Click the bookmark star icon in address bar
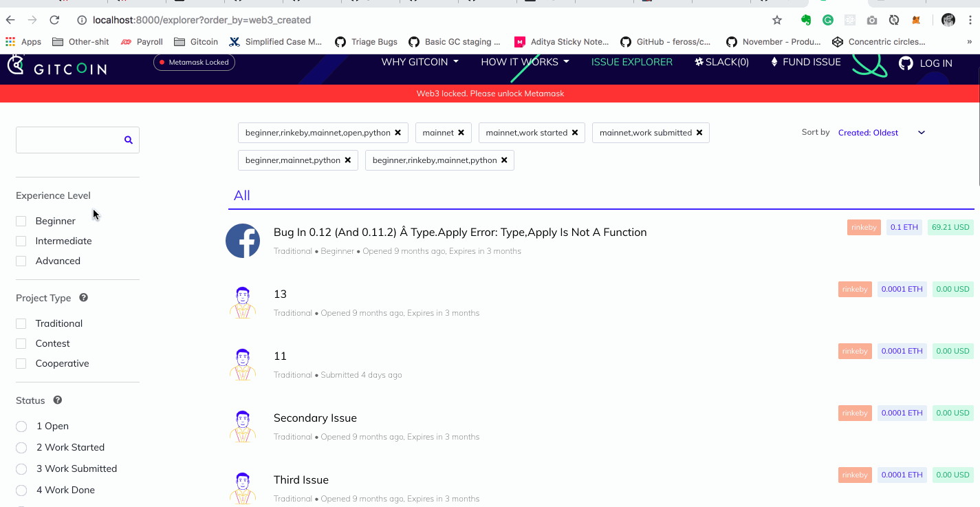Screen dimensions: 980x507 [777, 20]
